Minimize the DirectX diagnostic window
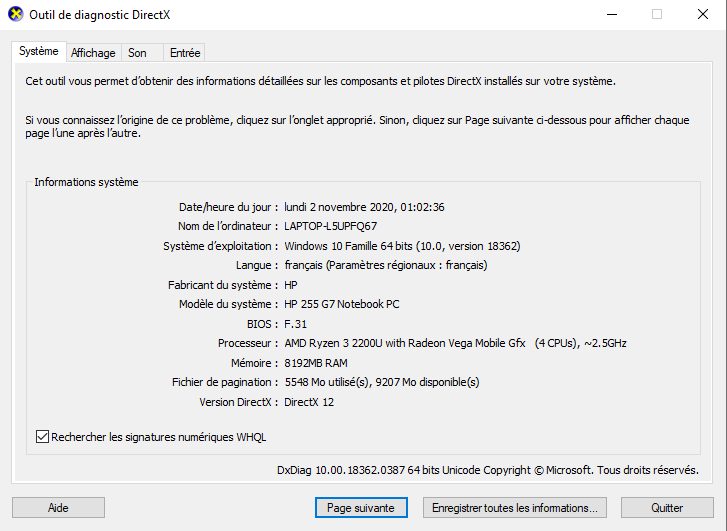Image resolution: width=727 pixels, height=531 pixels. pyautogui.click(x=612, y=14)
